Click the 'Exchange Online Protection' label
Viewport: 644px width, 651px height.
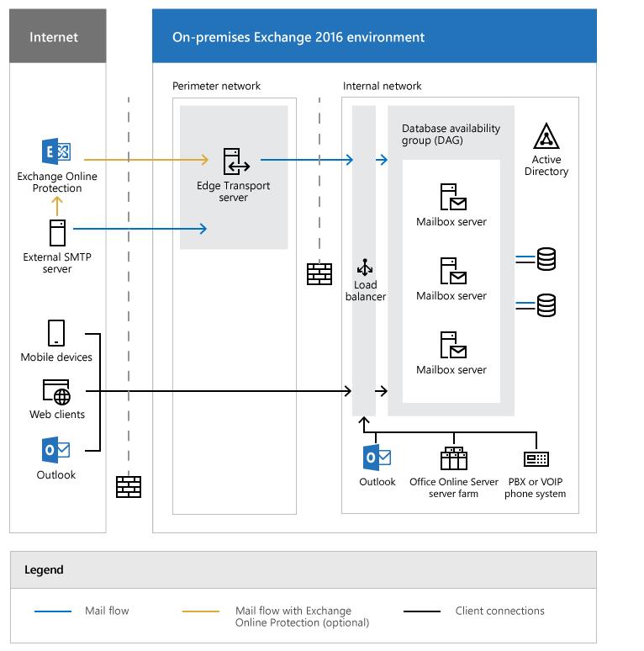pos(57,182)
